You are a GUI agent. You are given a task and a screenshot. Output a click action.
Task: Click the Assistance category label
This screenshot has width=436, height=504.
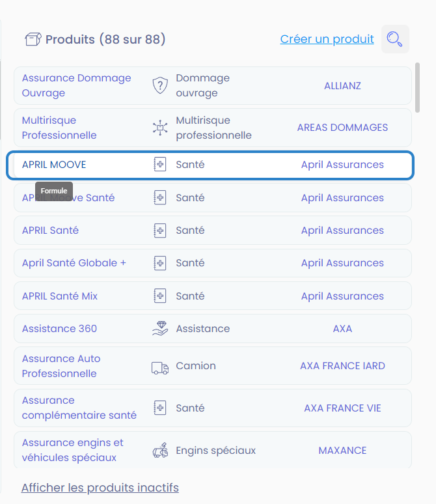tap(203, 328)
